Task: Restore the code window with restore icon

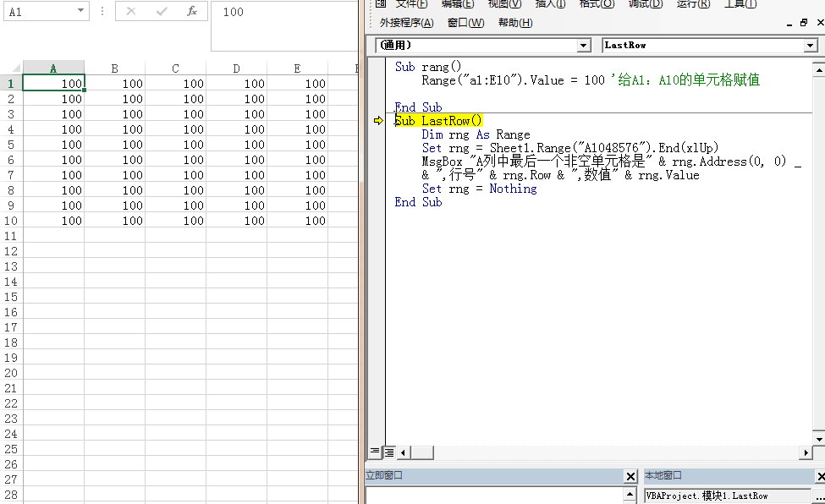Action: pos(804,23)
